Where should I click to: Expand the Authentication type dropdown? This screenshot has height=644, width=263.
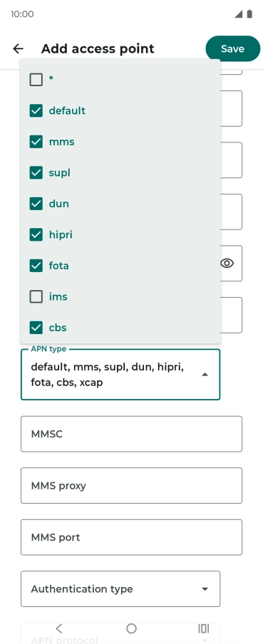point(120,589)
